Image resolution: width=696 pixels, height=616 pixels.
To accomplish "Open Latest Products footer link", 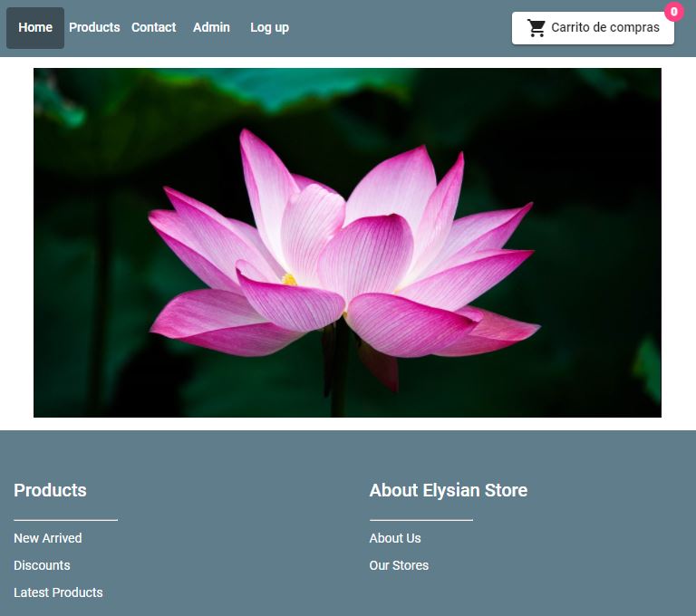I will (x=58, y=592).
